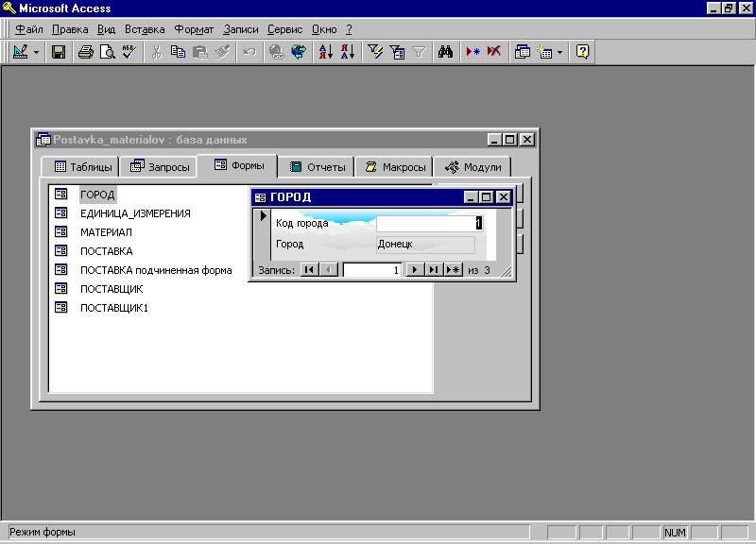Open the Правка menu
The height and width of the screenshot is (544, 756).
tap(70, 29)
